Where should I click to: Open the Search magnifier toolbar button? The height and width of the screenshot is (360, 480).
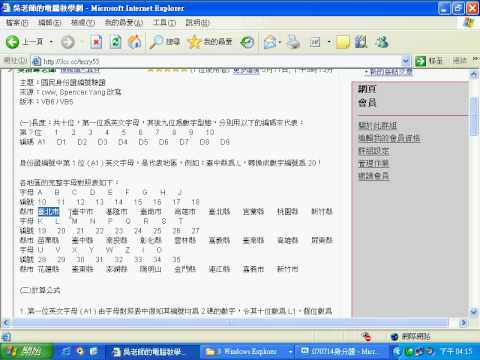[164, 42]
